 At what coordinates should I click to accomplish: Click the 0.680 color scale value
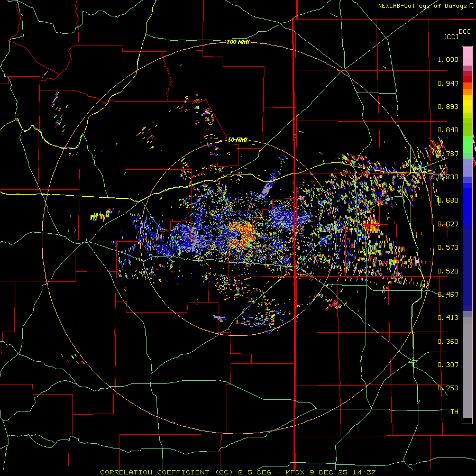tap(448, 200)
